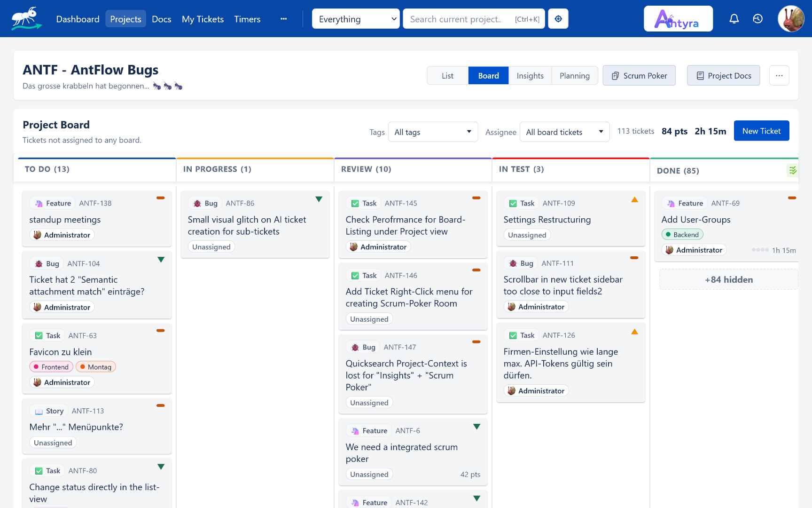This screenshot has width=812, height=508.
Task: Switch to the List view tab
Action: (x=447, y=76)
